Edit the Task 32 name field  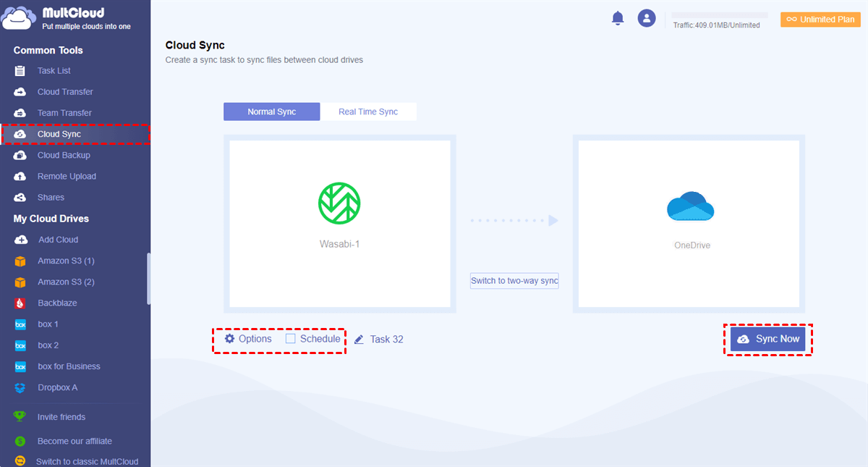point(386,339)
